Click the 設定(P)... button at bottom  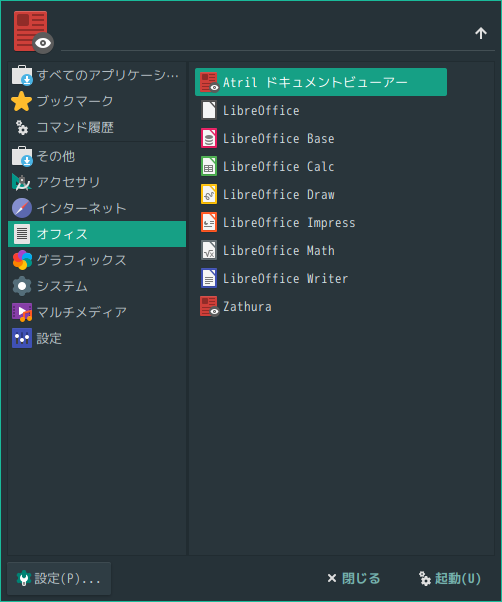coord(59,578)
